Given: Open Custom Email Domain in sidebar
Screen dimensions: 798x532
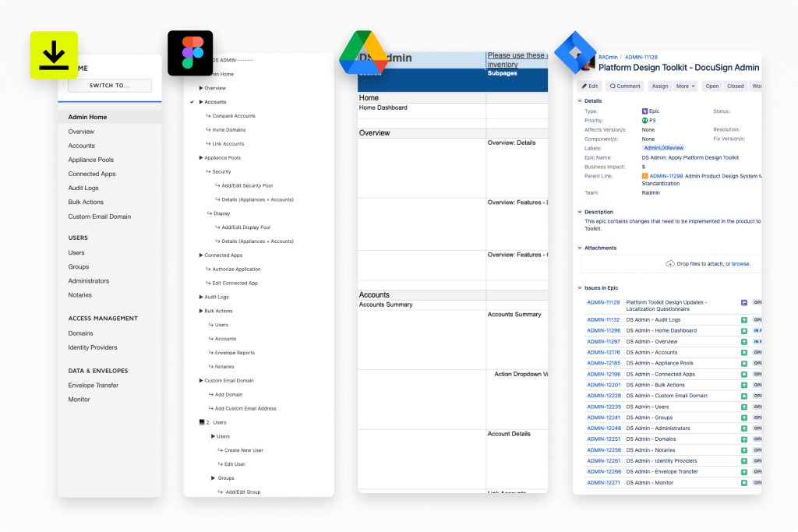Looking at the screenshot, I should (100, 217).
